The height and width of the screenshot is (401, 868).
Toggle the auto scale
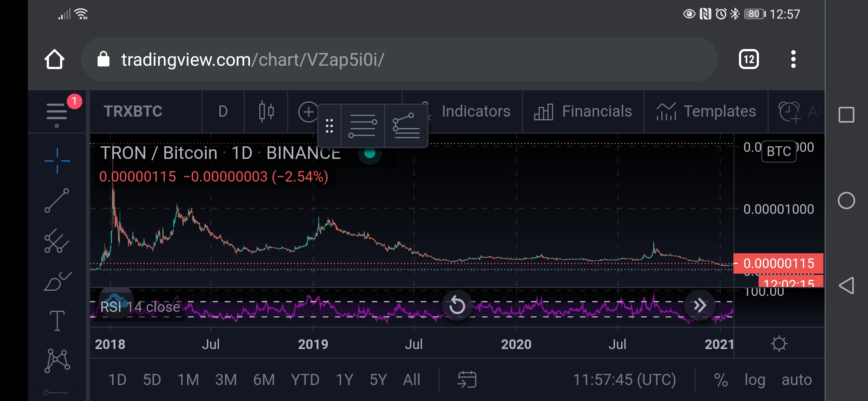click(x=797, y=380)
